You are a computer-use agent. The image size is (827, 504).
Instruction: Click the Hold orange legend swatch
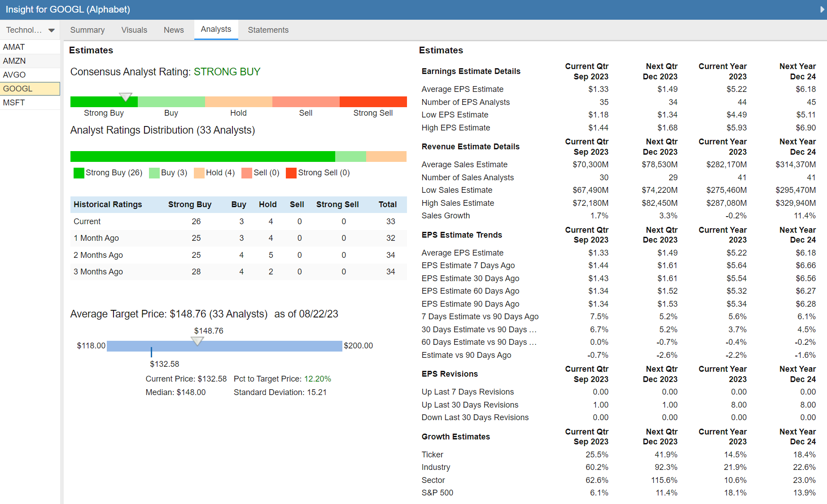(199, 173)
